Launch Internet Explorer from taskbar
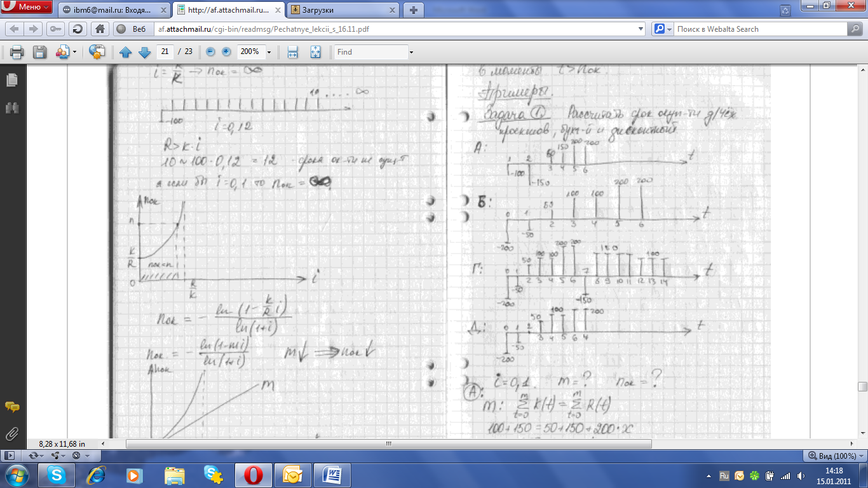 pos(96,475)
